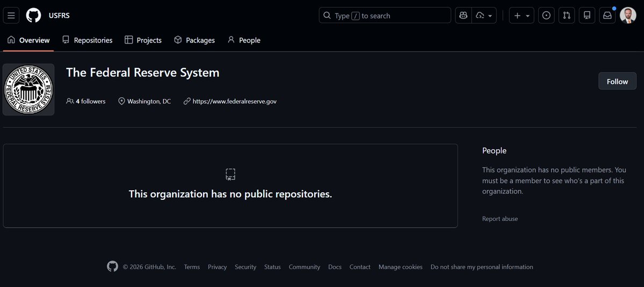
Task: Switch to the Repositories tab
Action: click(88, 40)
